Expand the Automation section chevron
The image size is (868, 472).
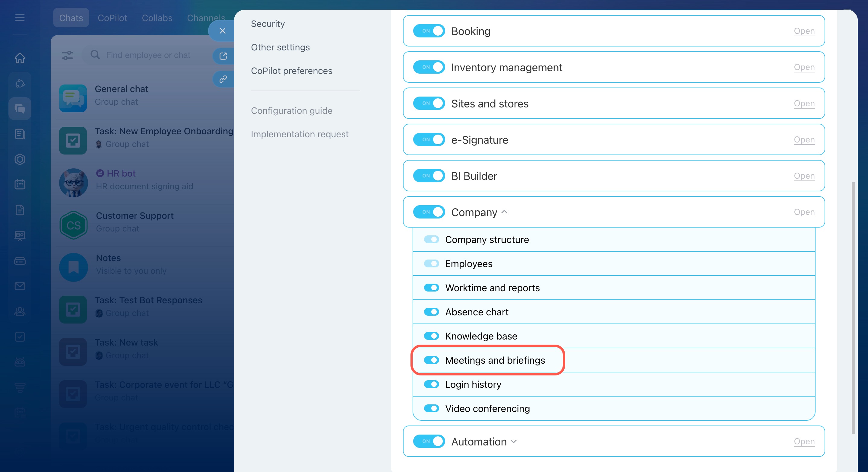pyautogui.click(x=514, y=441)
